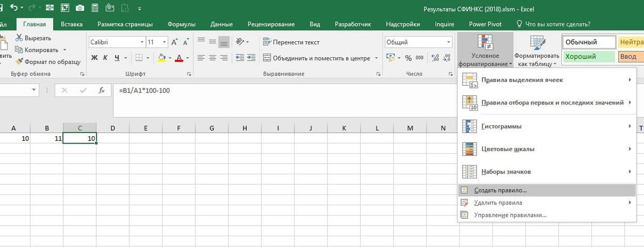Open the Calibri font name dropdown
644x247 pixels.
pyautogui.click(x=142, y=42)
